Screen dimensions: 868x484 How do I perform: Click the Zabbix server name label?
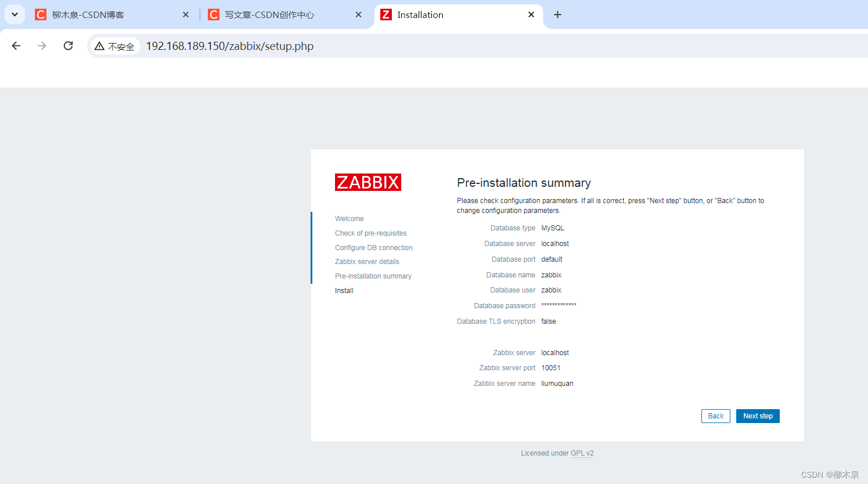(505, 384)
